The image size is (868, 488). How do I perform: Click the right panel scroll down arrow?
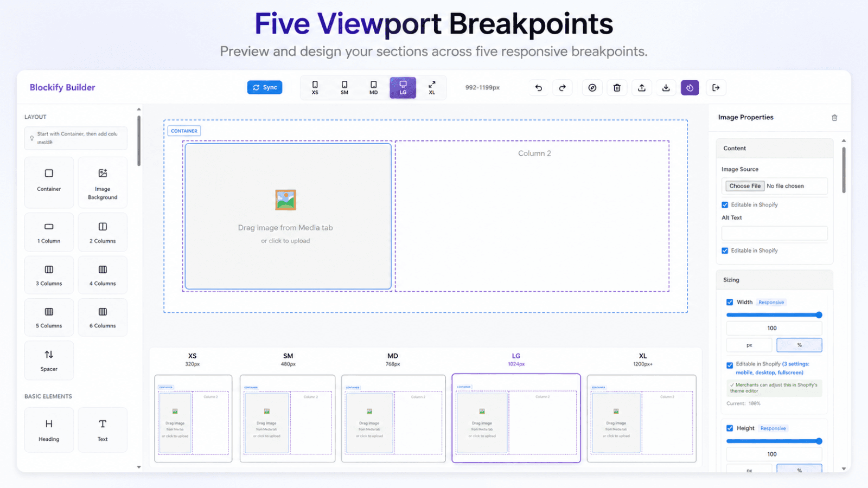(x=844, y=468)
